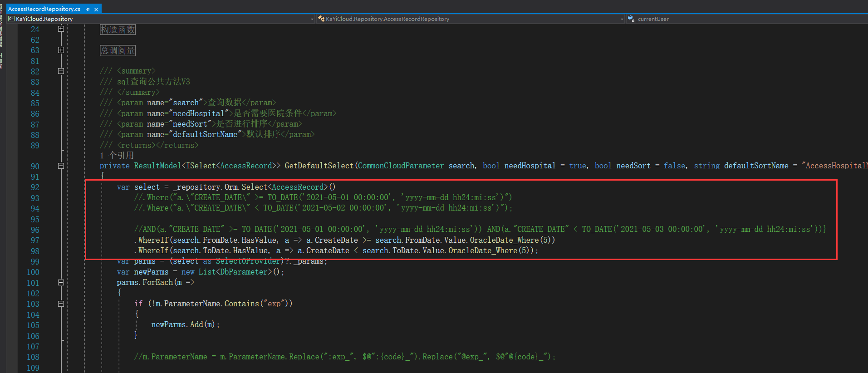Click line number 92

pos(35,187)
